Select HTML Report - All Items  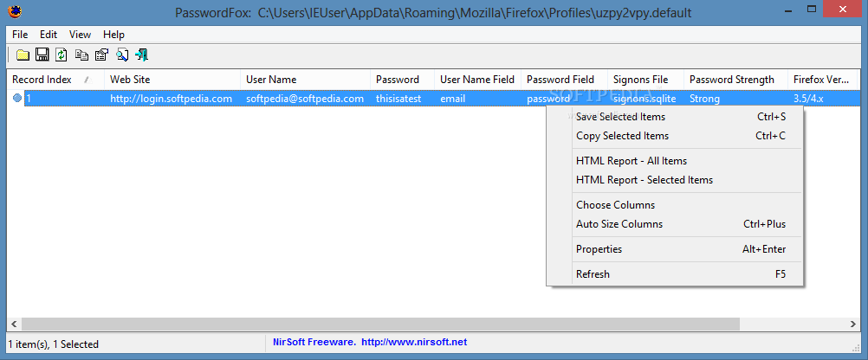675,161
